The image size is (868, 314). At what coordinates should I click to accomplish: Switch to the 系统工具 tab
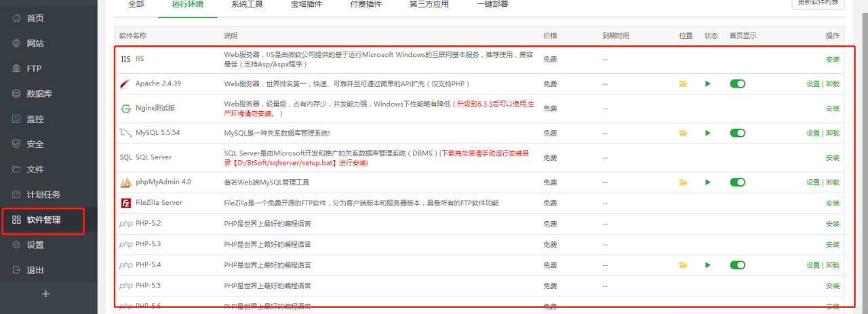point(248,5)
